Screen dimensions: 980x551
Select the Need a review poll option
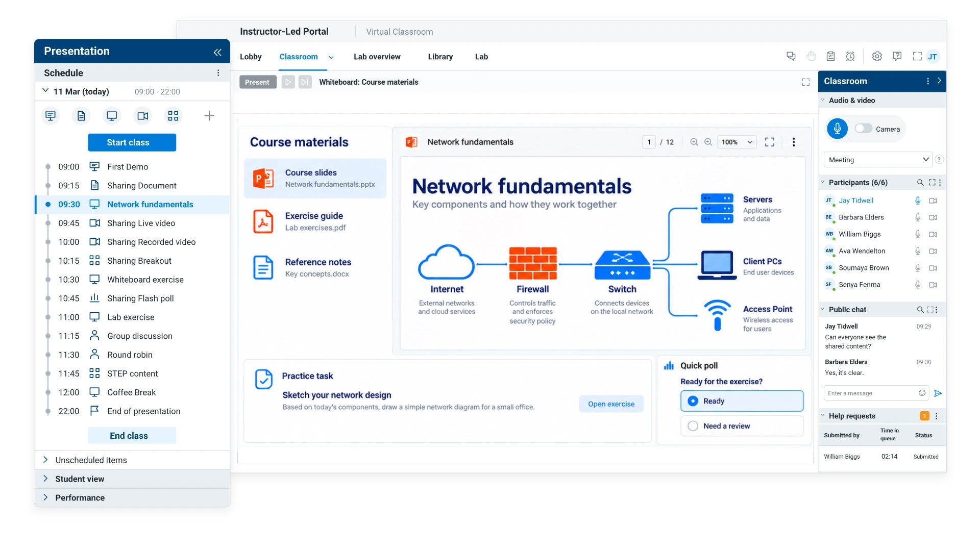point(742,426)
